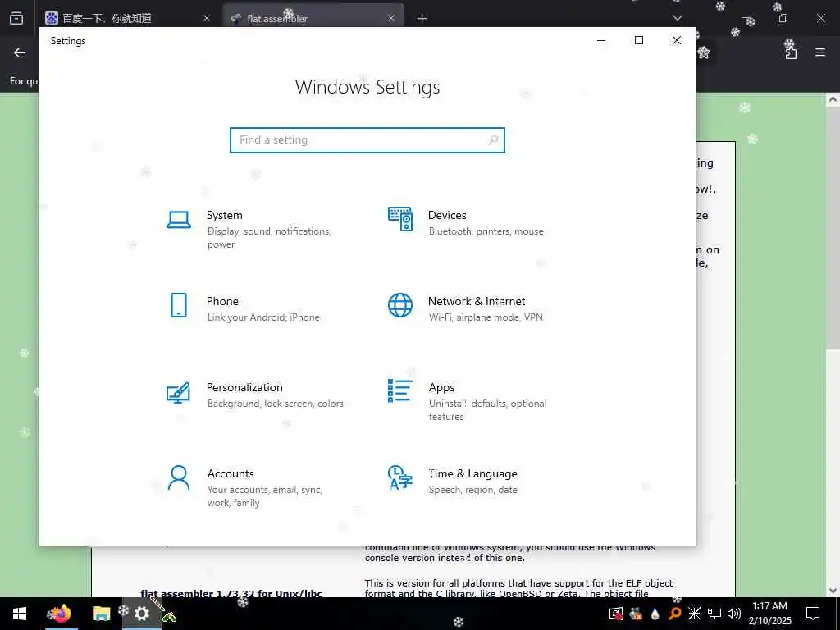Click the Firefox back arrow button
Viewport: 840px width, 630px height.
(x=20, y=52)
